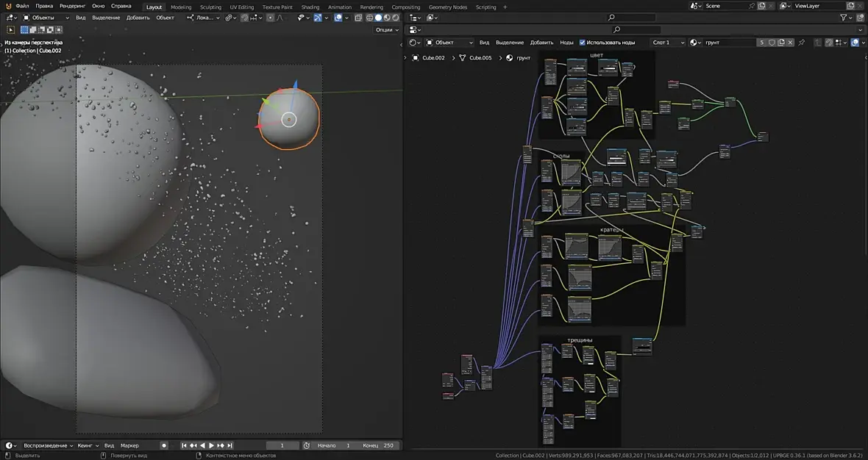This screenshot has height=460, width=868.
Task: Click the Ноды menu in node editor
Action: [566, 43]
